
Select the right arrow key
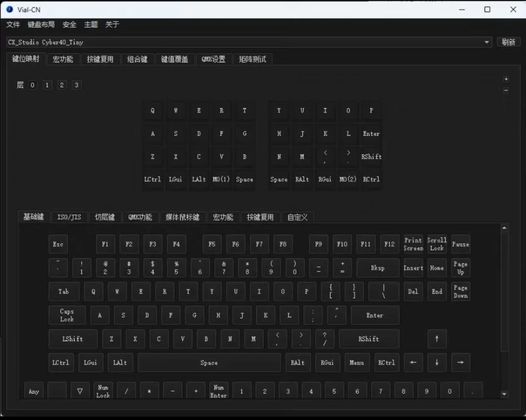click(x=460, y=363)
